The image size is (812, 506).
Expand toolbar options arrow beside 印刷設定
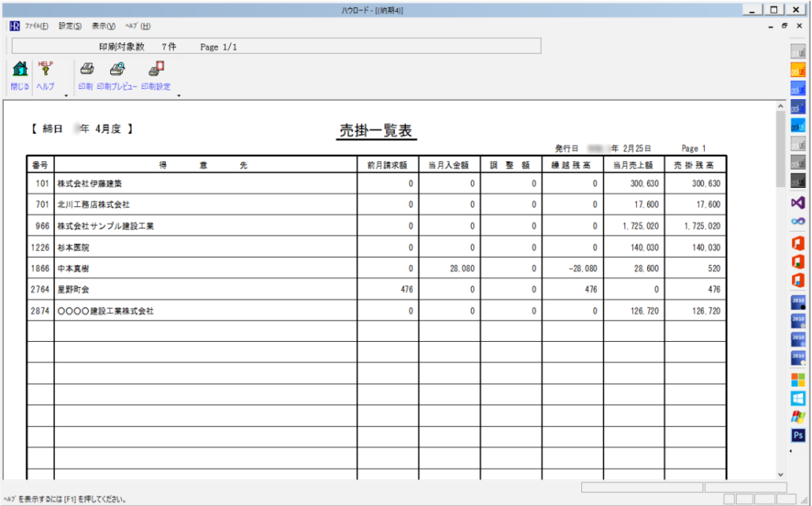179,96
